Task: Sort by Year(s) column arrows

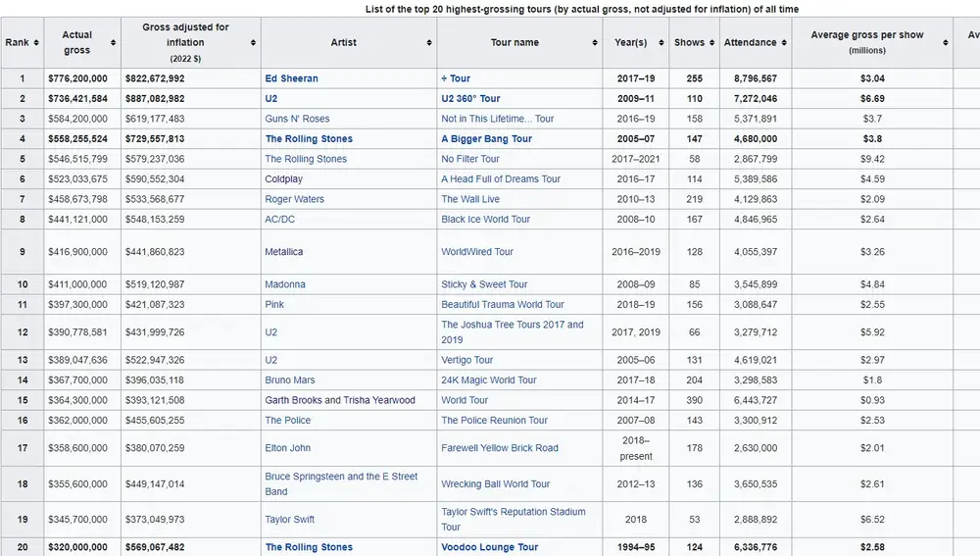Action: (x=661, y=42)
